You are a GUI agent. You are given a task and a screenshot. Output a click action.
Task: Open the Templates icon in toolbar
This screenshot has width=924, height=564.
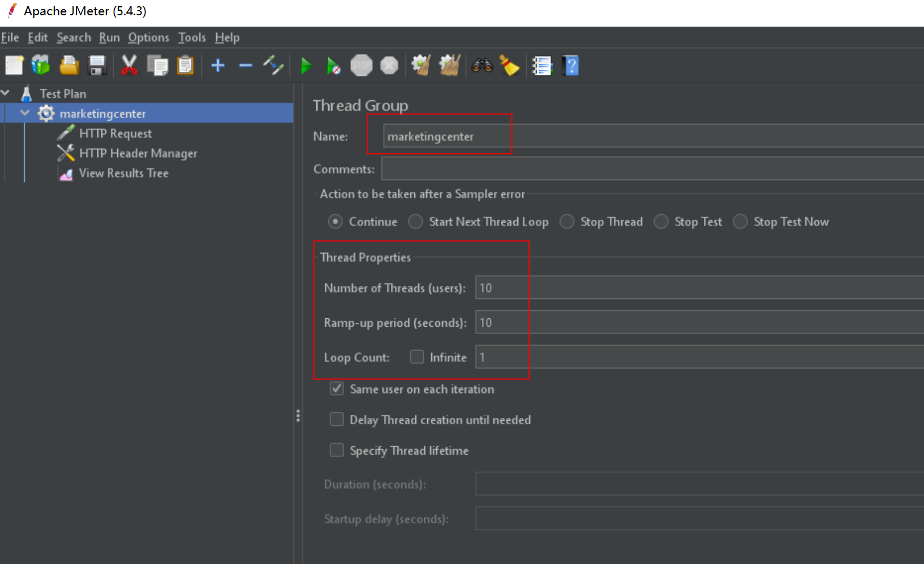[41, 66]
